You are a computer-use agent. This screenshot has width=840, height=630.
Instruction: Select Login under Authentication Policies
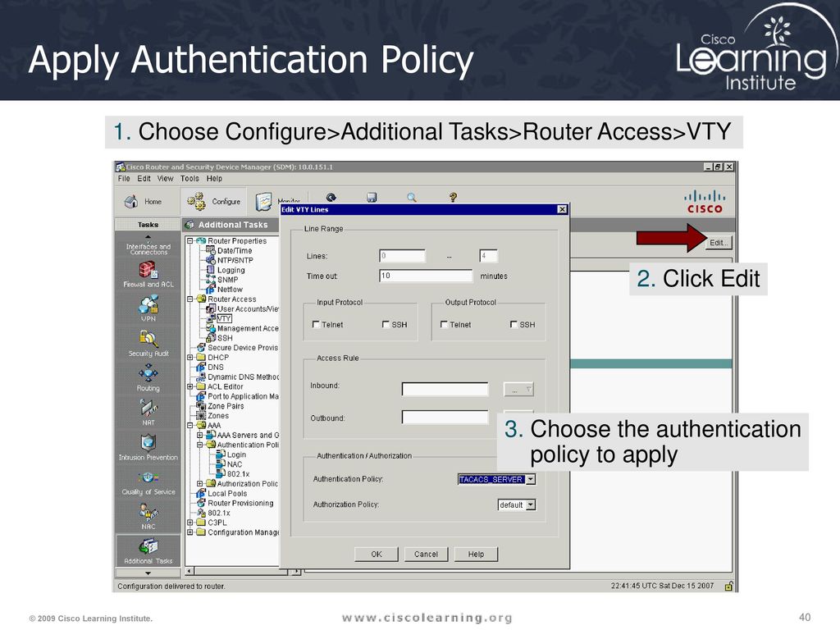236,454
